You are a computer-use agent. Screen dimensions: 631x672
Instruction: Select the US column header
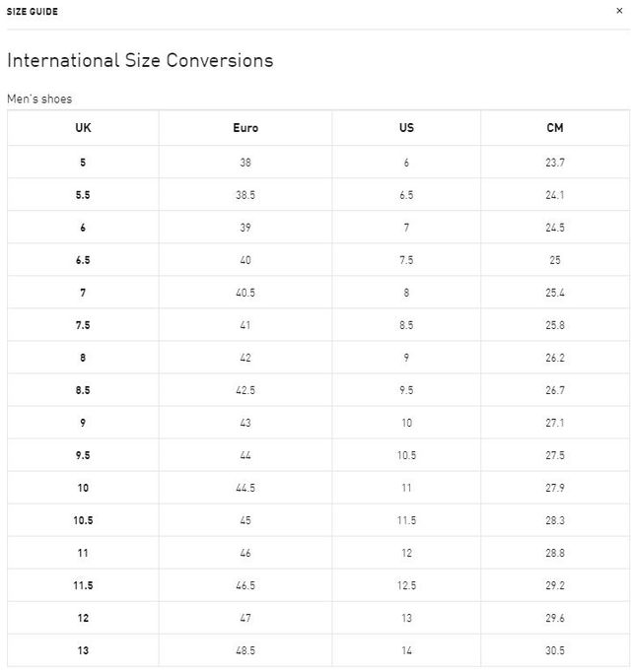[406, 128]
